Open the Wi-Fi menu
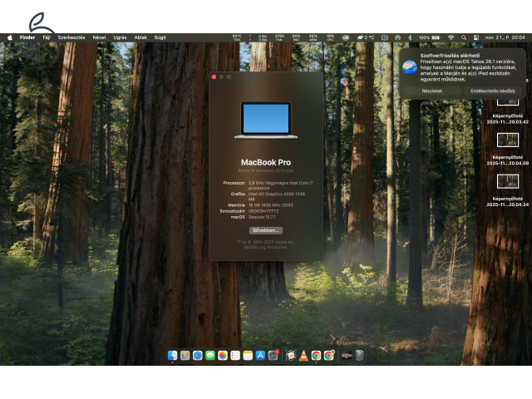 (451, 37)
